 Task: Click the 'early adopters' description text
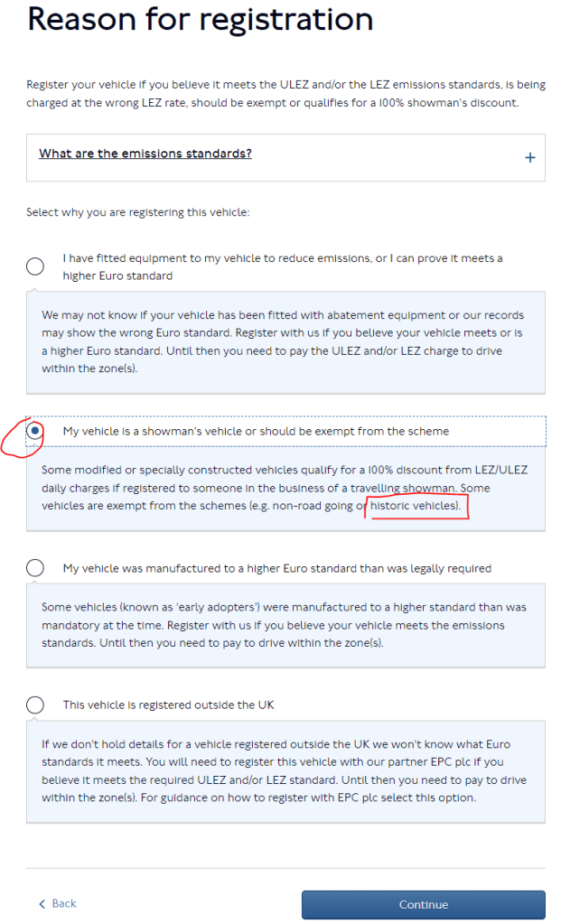pos(285,625)
